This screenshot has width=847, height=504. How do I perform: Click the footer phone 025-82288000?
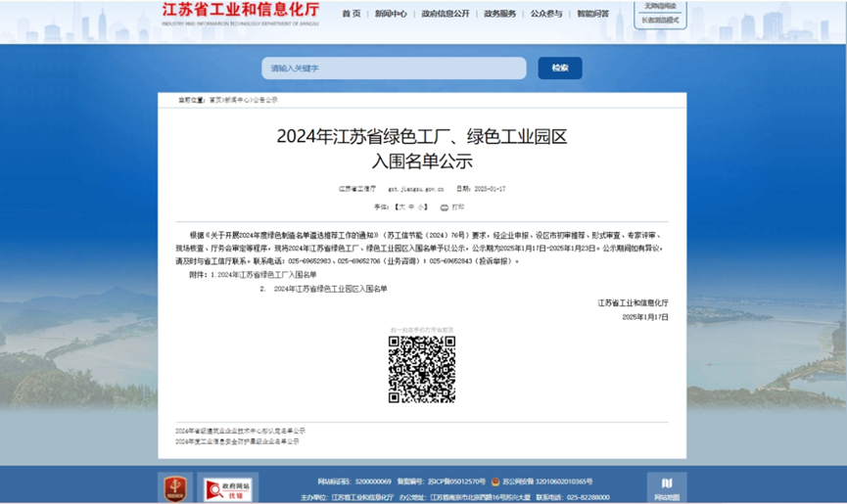(588, 497)
